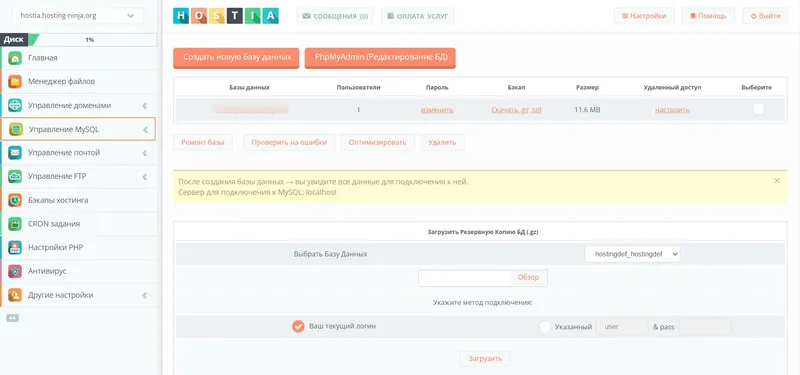Click the Управление почтой envelope icon
This screenshot has width=800, height=375.
[15, 153]
